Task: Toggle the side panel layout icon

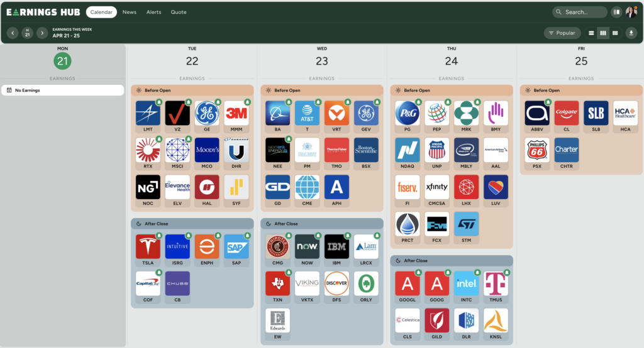Action: click(x=616, y=12)
